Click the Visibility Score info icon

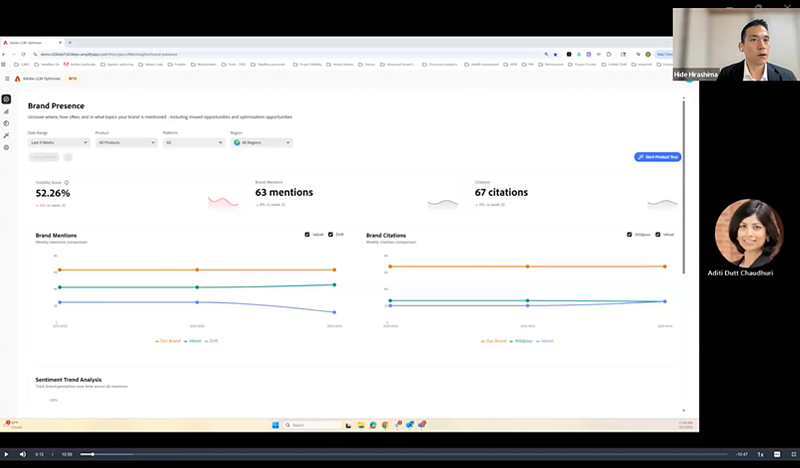click(67, 183)
